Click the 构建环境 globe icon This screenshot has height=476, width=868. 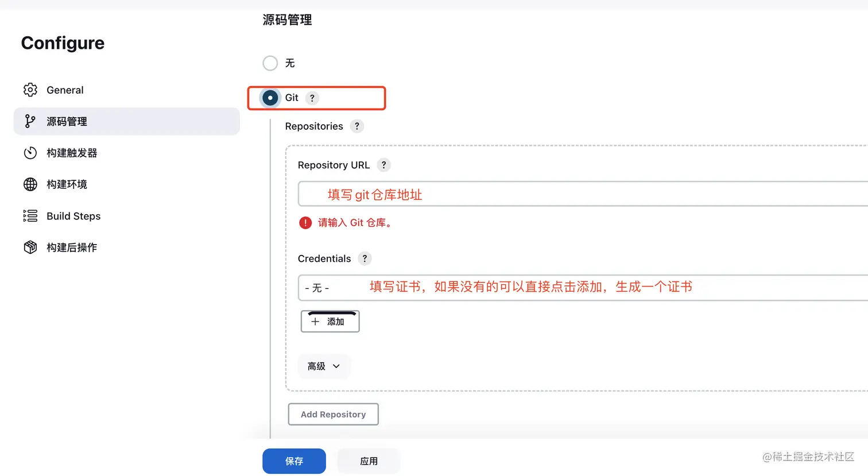click(30, 184)
